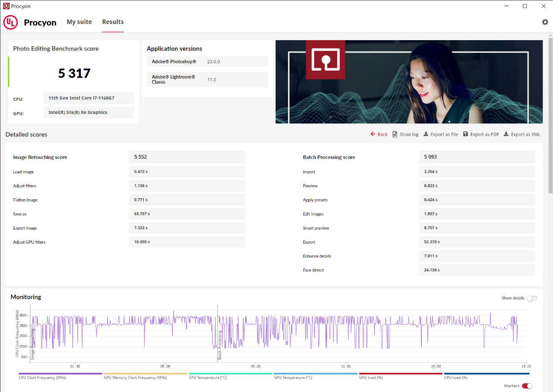Click the CPU name 11th Gen Intel Core i7-1160G7

point(89,98)
